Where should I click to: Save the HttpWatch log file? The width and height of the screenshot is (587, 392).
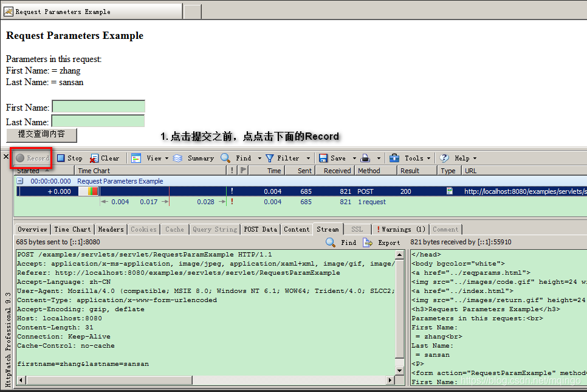click(332, 158)
